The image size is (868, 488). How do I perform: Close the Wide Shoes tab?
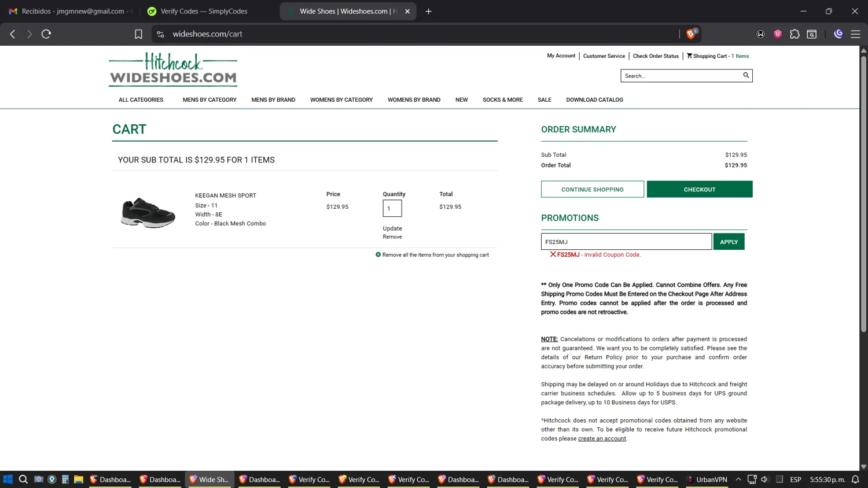pyautogui.click(x=407, y=11)
